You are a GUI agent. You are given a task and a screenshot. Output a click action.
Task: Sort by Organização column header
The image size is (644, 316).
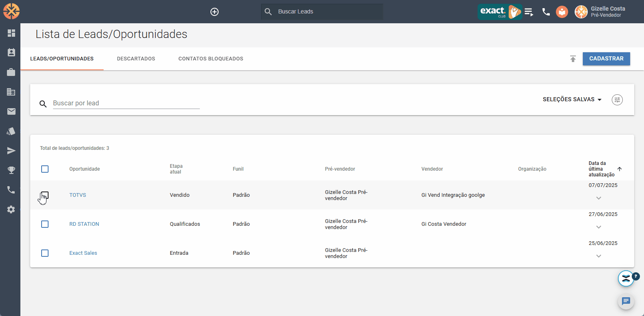point(532,169)
